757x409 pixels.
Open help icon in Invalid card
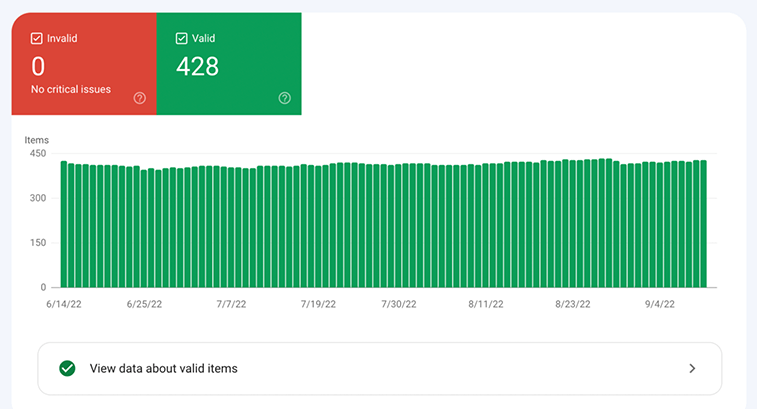click(140, 98)
